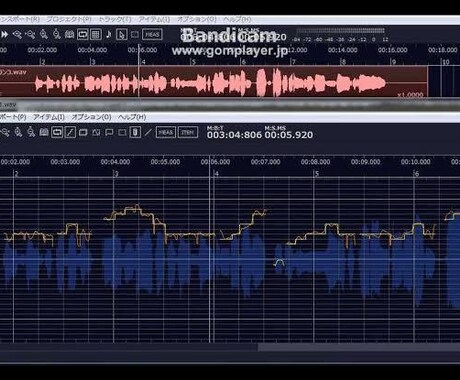This screenshot has width=460, height=380.
Task: Click the book icon in upper toolbar
Action: [69, 34]
